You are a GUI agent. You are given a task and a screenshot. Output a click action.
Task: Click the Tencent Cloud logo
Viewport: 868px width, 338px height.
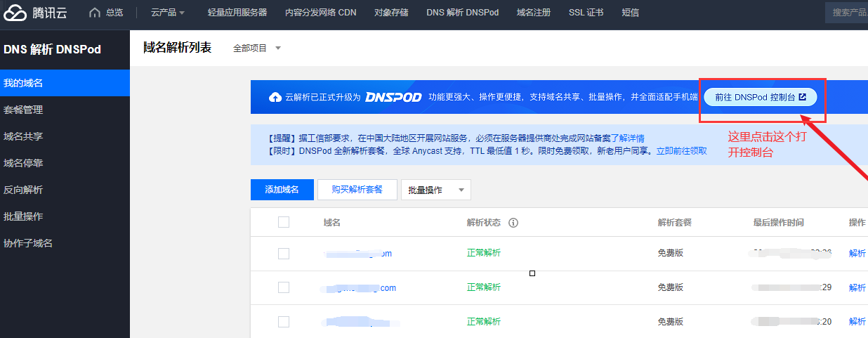[x=35, y=12]
